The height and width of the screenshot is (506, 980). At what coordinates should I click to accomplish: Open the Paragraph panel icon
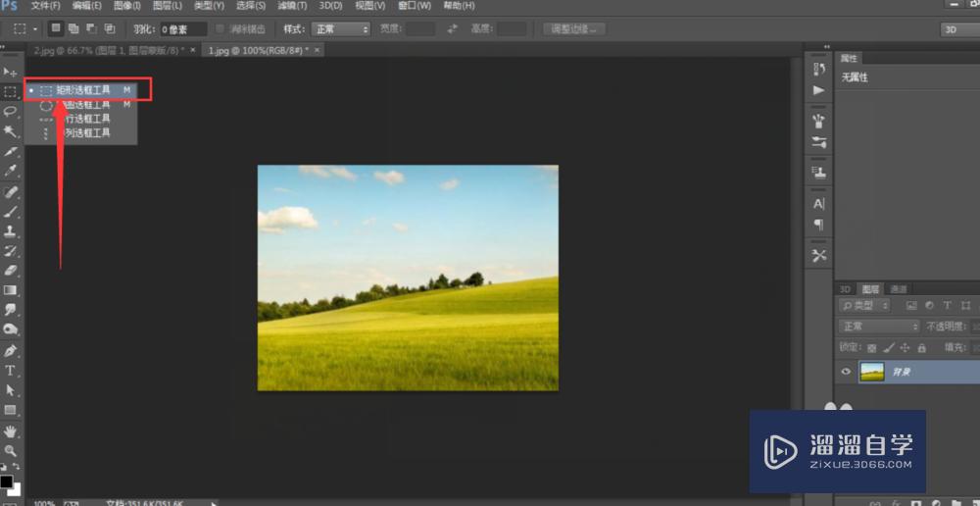[x=818, y=225]
